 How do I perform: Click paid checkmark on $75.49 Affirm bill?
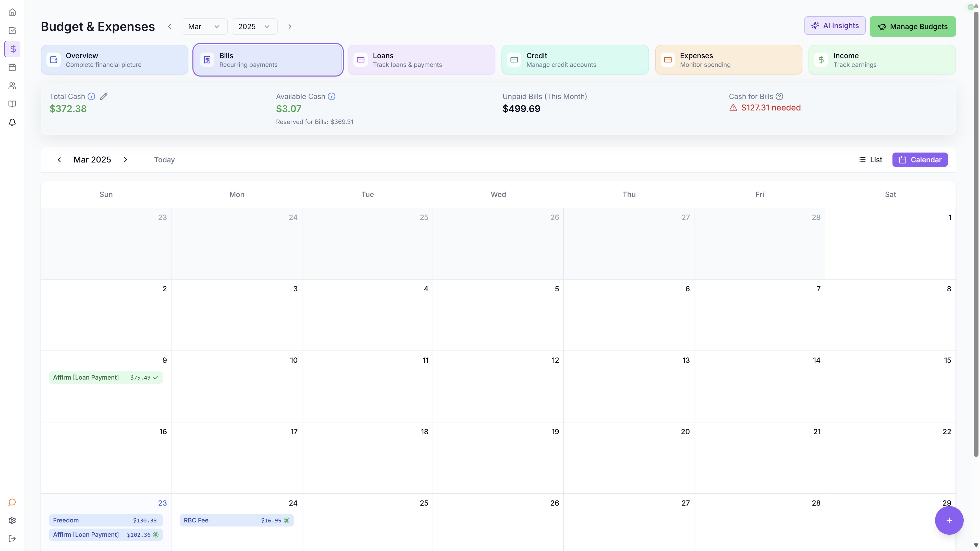[x=156, y=378]
